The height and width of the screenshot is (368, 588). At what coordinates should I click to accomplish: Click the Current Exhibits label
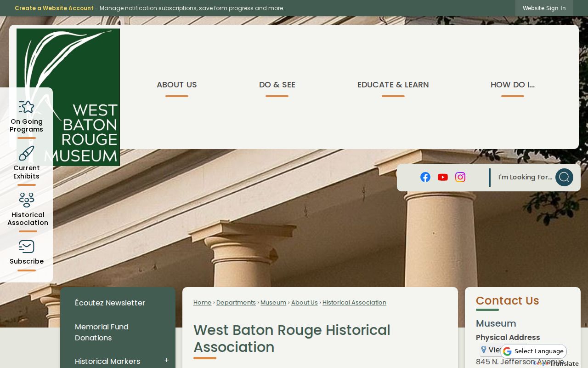point(27,172)
